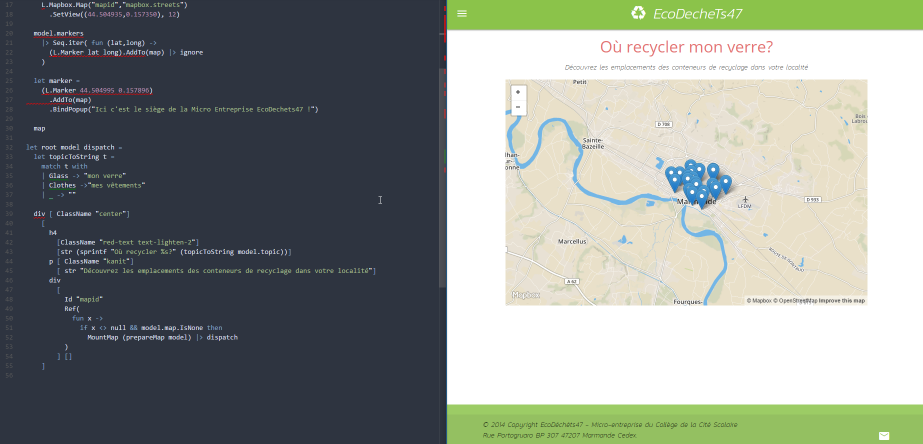Click the '.BindPopup' code line
The image size is (923, 444).
183,109
